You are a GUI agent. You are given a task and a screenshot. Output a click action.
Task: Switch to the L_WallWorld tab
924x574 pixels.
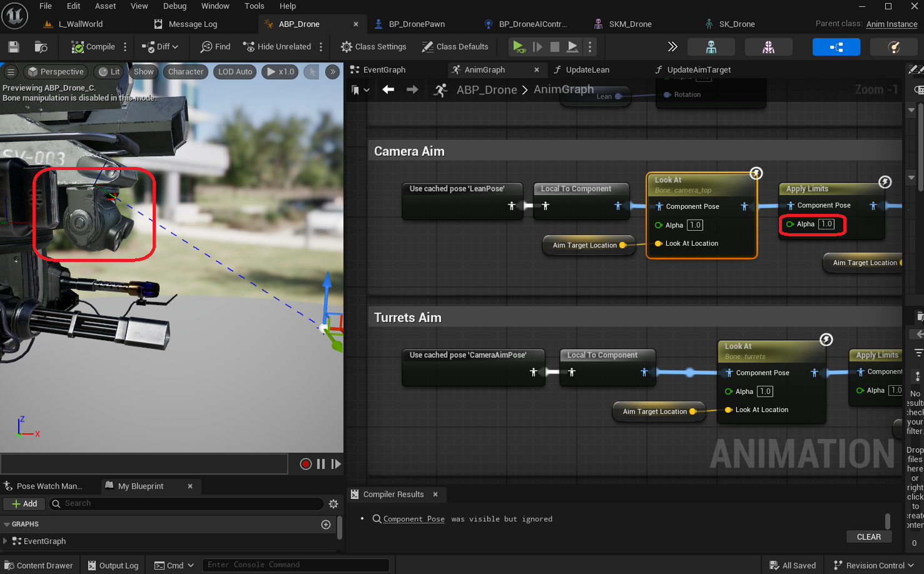point(80,24)
